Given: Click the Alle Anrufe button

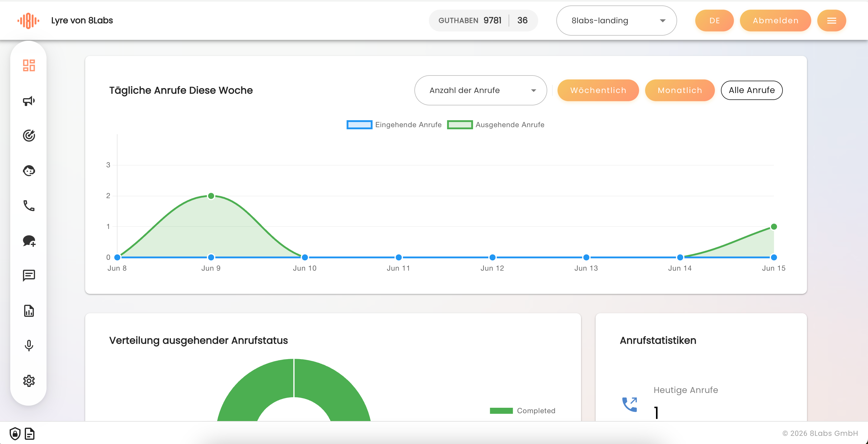Looking at the screenshot, I should pos(752,90).
